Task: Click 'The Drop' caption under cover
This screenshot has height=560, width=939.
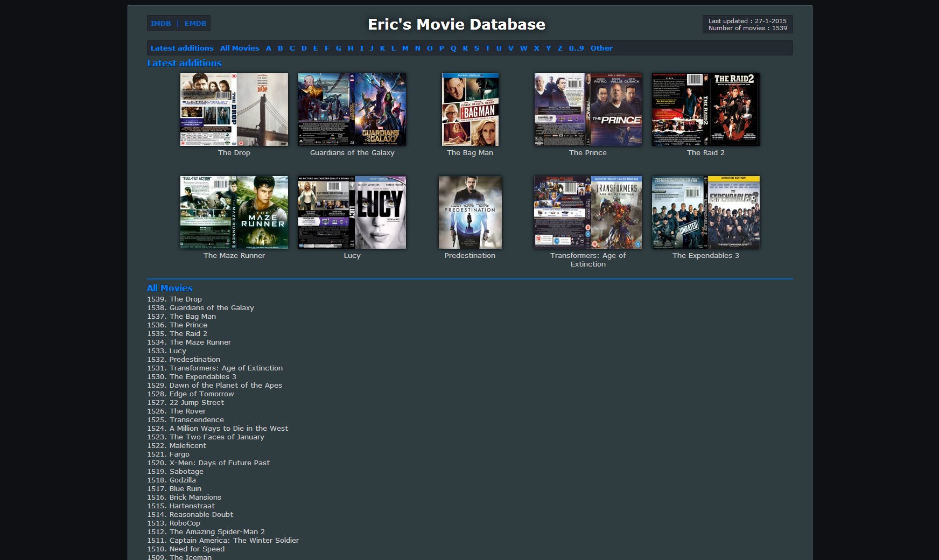Action: click(x=234, y=153)
